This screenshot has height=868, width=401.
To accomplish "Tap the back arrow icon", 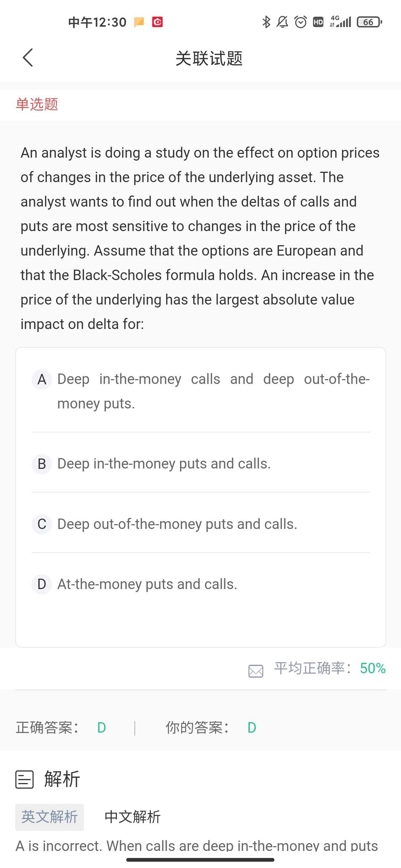I will [28, 58].
